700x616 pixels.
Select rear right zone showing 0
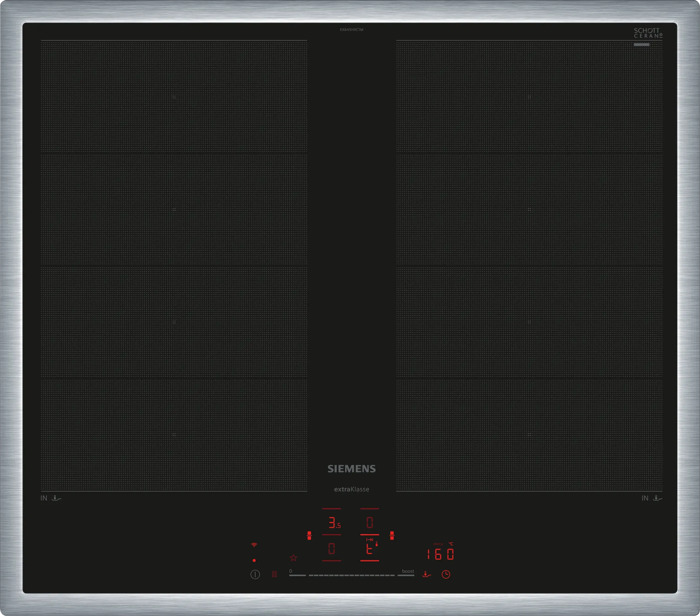pyautogui.click(x=370, y=523)
